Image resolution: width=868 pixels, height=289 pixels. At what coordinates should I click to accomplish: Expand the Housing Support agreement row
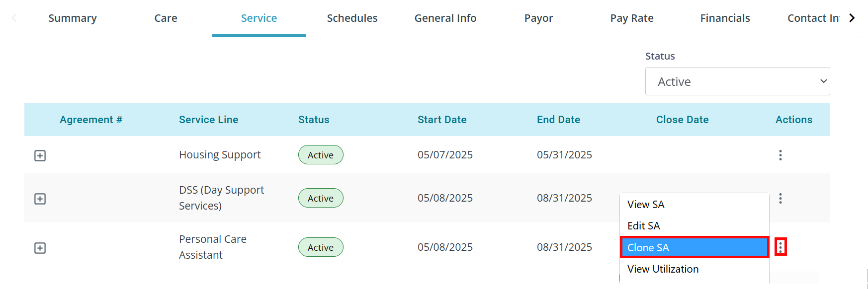[40, 155]
